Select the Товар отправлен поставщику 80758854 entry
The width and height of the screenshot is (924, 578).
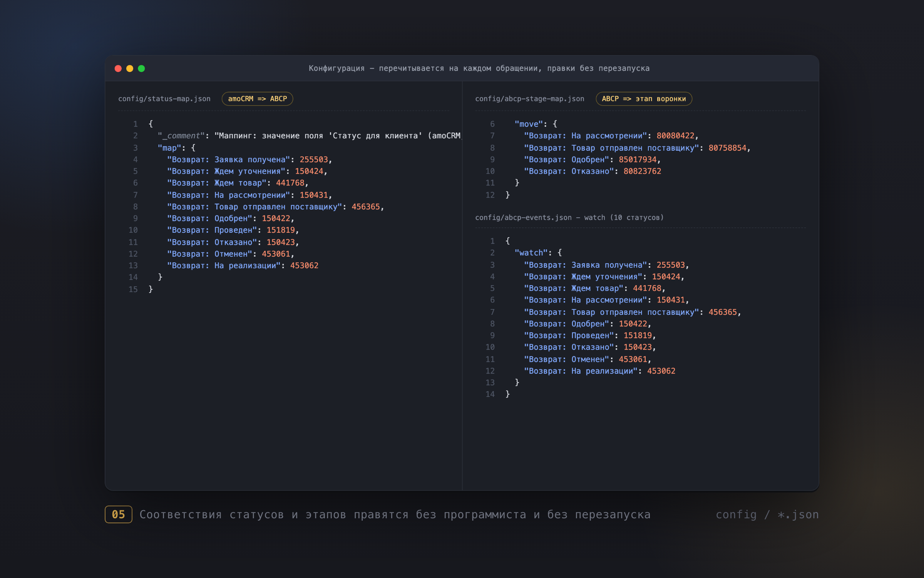coord(637,148)
